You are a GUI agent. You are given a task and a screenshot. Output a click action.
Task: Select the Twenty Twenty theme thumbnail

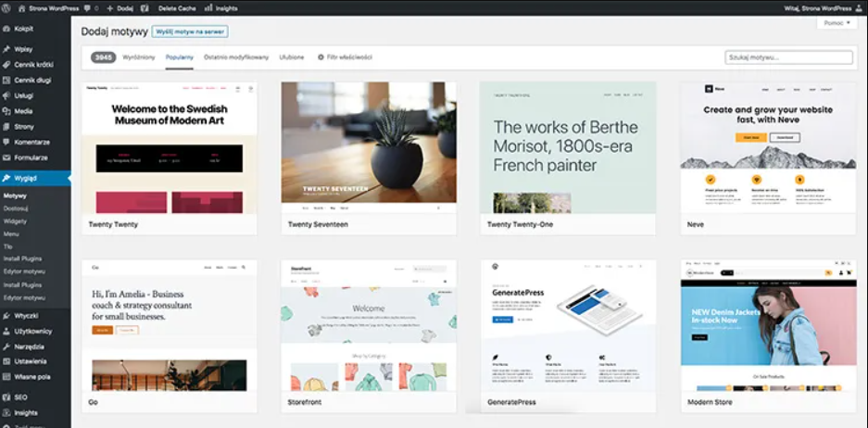click(x=170, y=148)
